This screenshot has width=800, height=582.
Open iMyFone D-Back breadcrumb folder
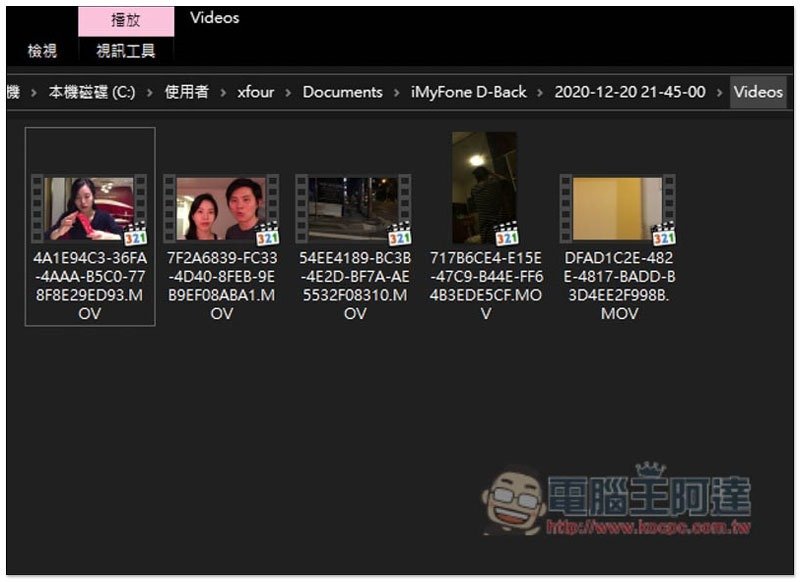coord(468,92)
